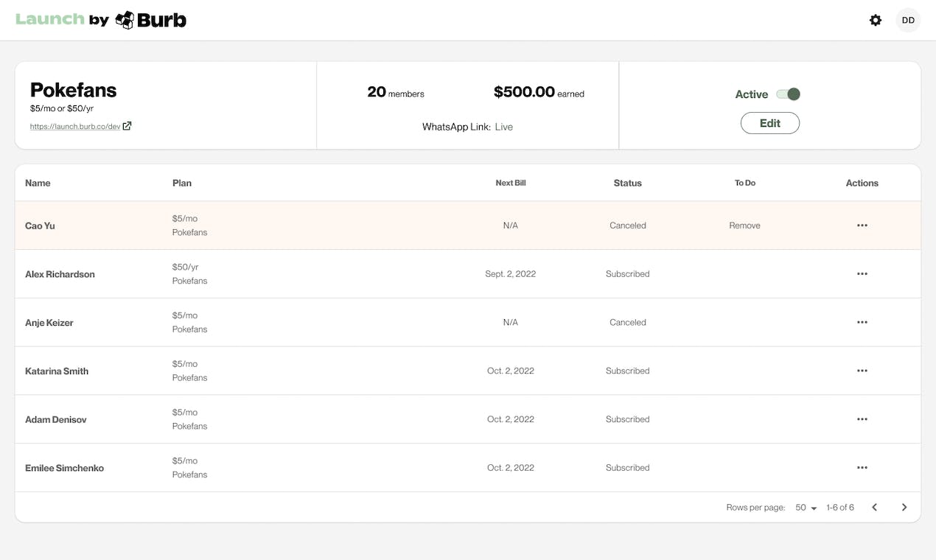Sort table by Name column header
936x560 pixels.
pos(38,183)
